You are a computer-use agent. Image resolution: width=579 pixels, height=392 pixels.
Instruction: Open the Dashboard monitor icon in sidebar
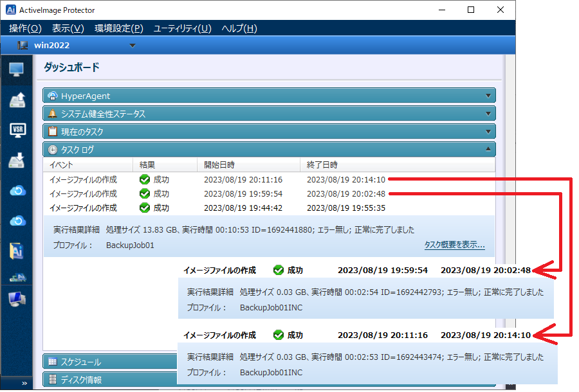pyautogui.click(x=16, y=69)
